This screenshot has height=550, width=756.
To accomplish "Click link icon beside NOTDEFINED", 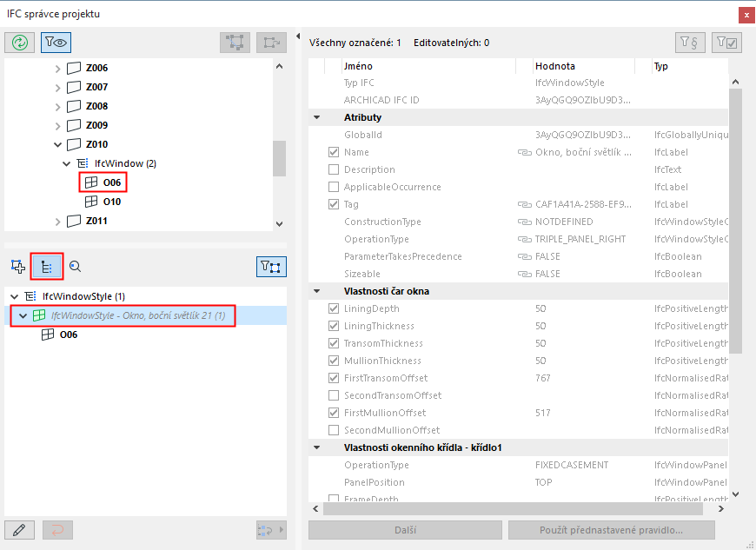I will point(525,222).
